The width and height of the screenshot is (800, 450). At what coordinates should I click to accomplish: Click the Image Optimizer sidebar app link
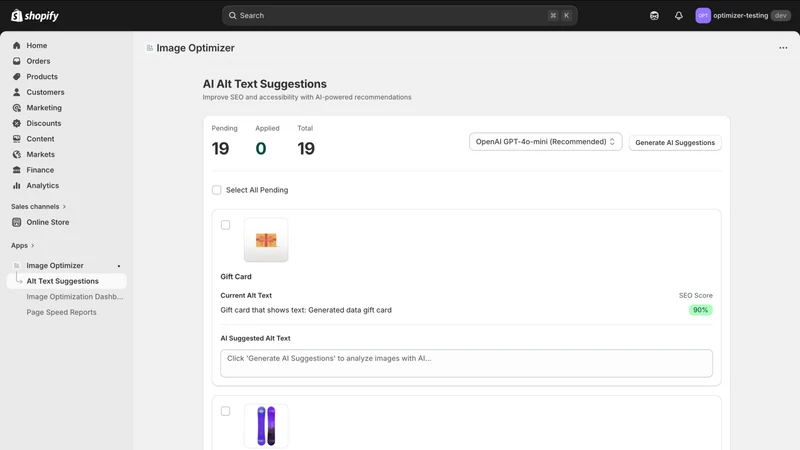pyautogui.click(x=55, y=265)
